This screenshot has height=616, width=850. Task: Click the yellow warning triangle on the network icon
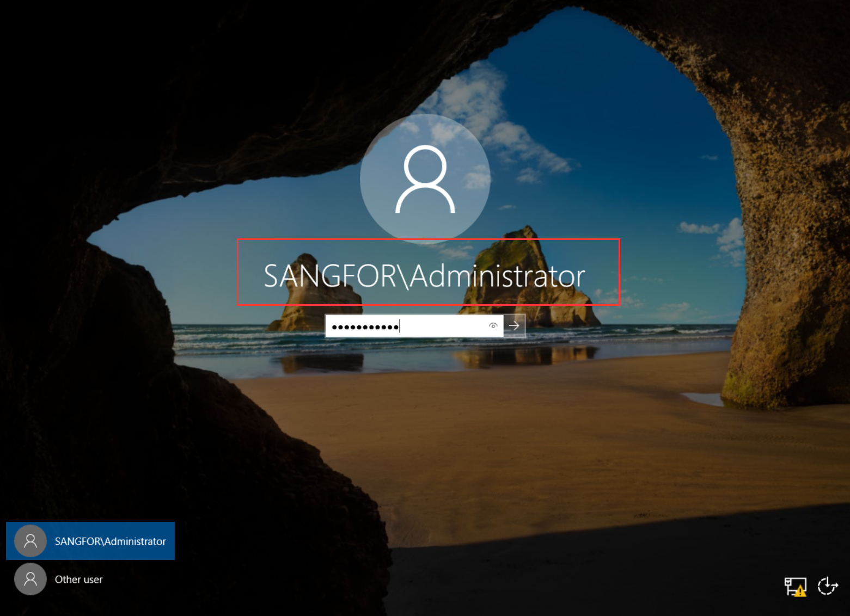[x=800, y=592]
